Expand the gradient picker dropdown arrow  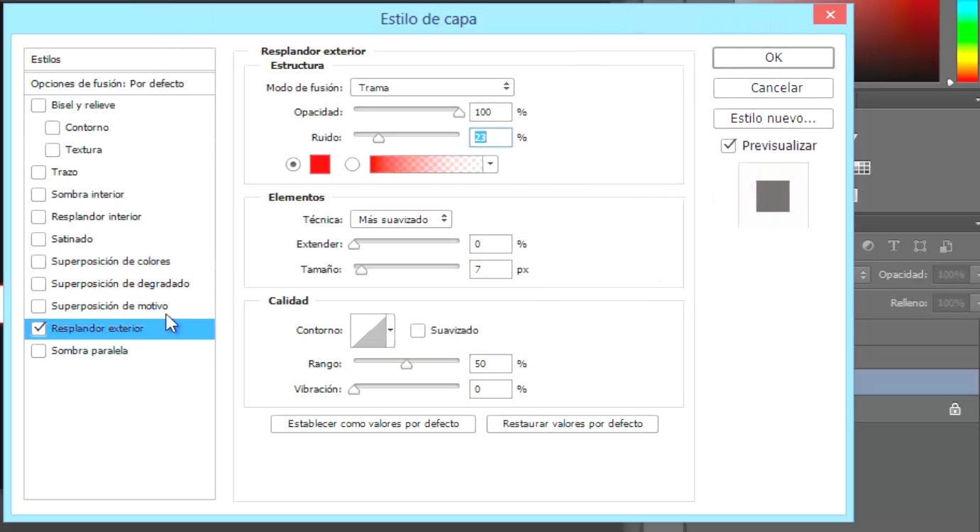(x=490, y=165)
